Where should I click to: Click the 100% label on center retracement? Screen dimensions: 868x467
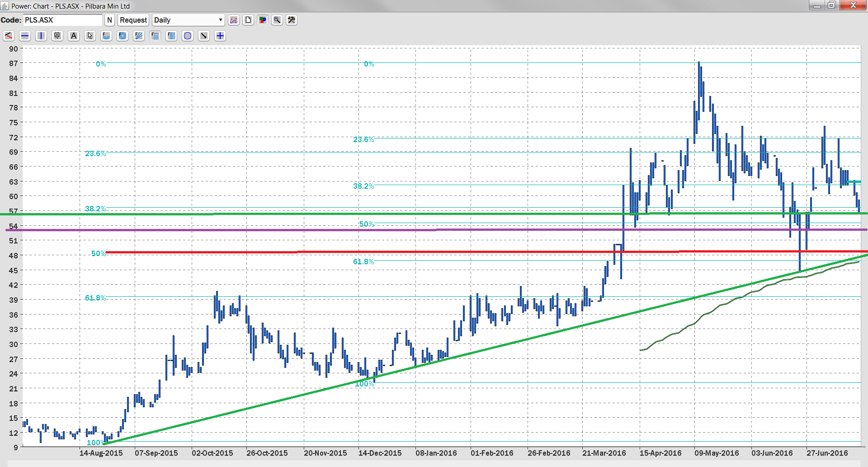click(364, 384)
